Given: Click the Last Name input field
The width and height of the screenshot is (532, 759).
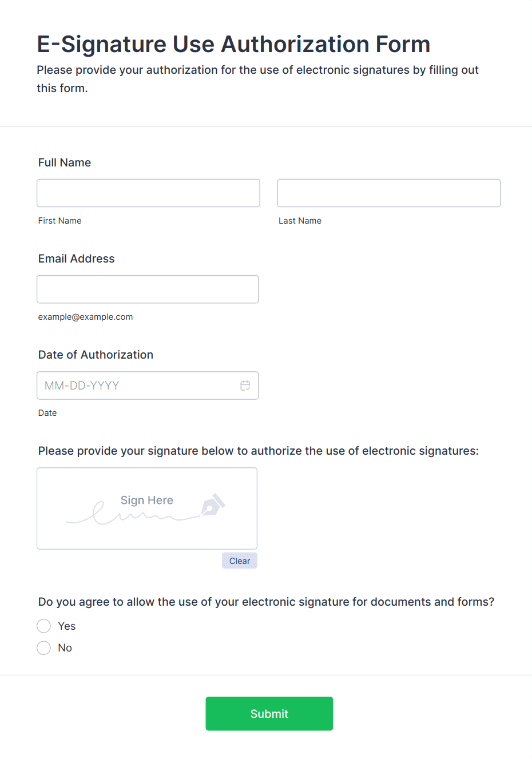Looking at the screenshot, I should click(x=389, y=193).
